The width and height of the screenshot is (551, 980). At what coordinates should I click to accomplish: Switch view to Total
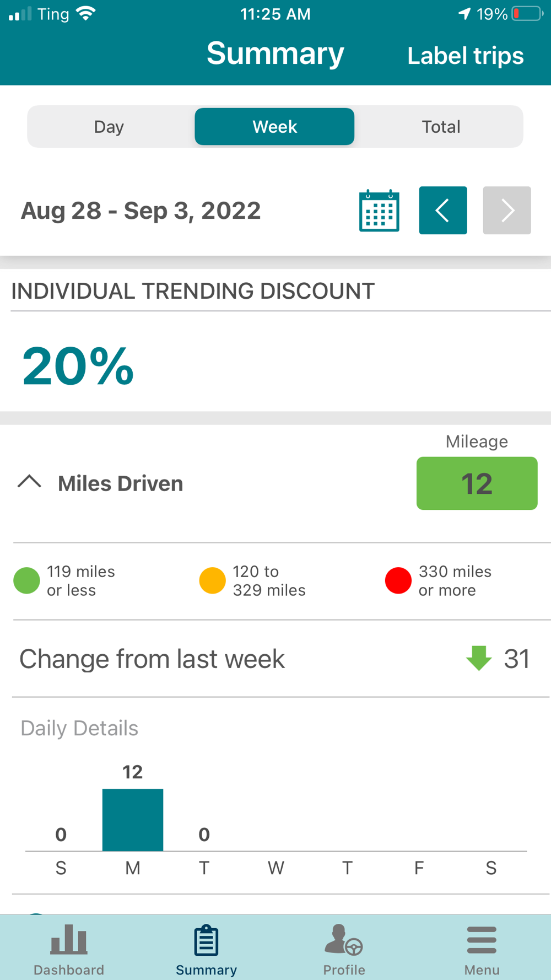tap(441, 127)
